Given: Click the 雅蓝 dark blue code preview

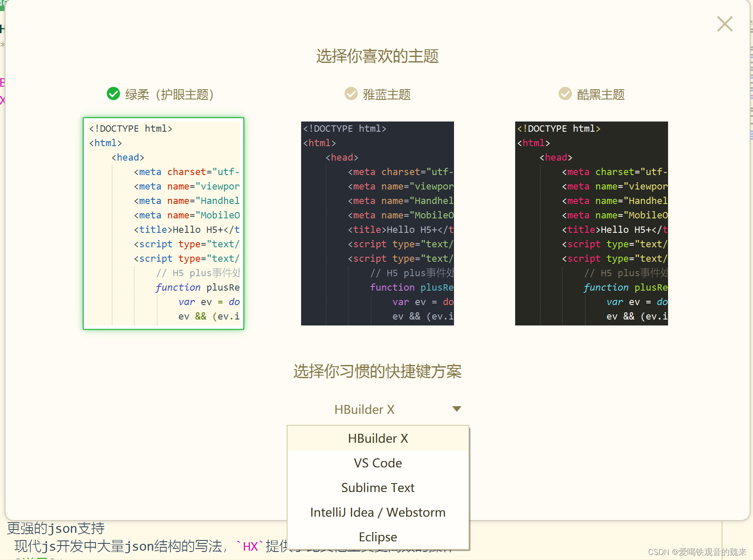Looking at the screenshot, I should (378, 223).
